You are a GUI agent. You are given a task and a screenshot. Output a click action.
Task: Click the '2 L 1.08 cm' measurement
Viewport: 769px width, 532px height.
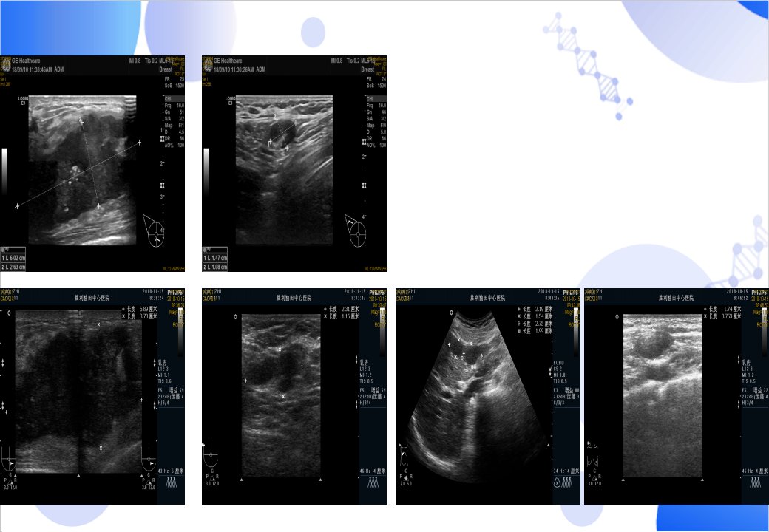(215, 267)
